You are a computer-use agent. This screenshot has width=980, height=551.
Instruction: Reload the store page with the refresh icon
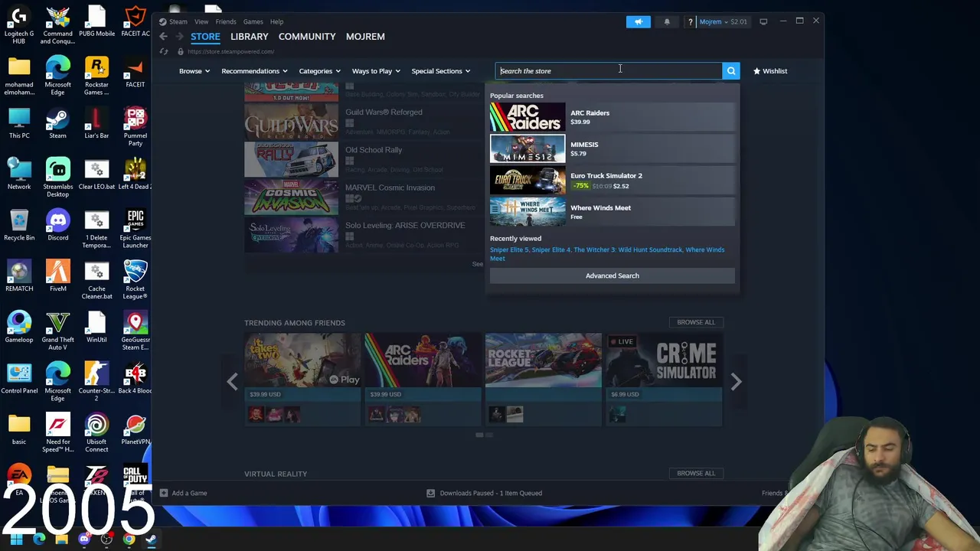point(164,51)
